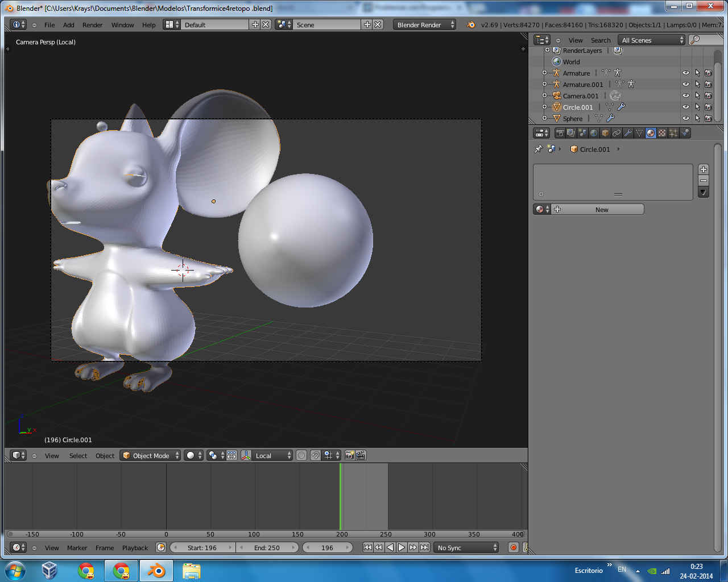The height and width of the screenshot is (582, 728).
Task: Open the Blender Render engine dropdown
Action: 424,24
